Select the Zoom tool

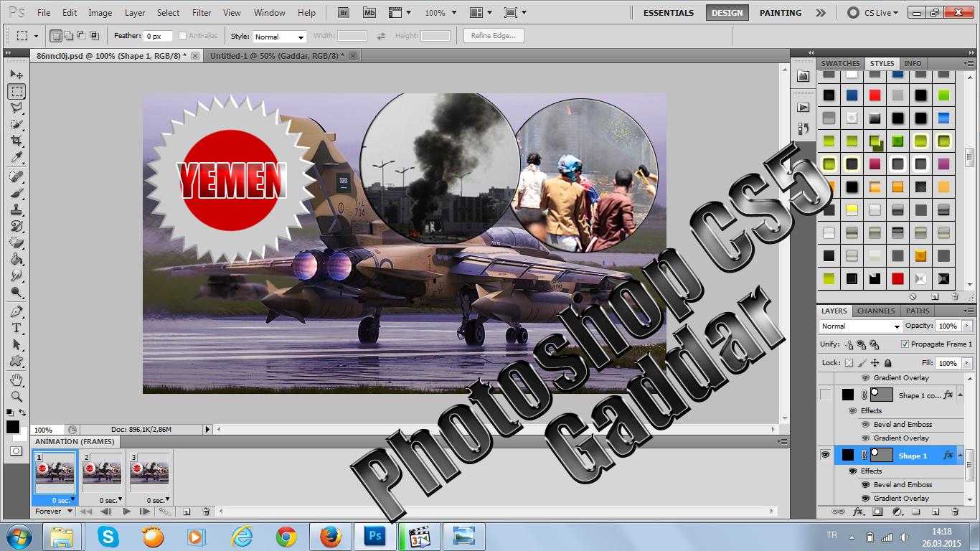pyautogui.click(x=17, y=396)
